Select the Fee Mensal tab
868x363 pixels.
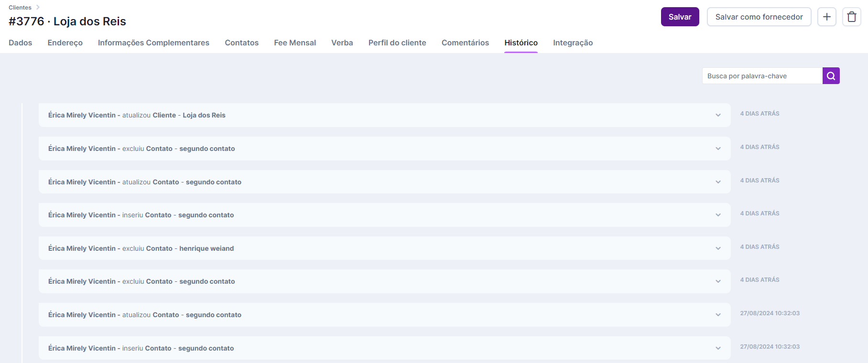click(x=295, y=43)
